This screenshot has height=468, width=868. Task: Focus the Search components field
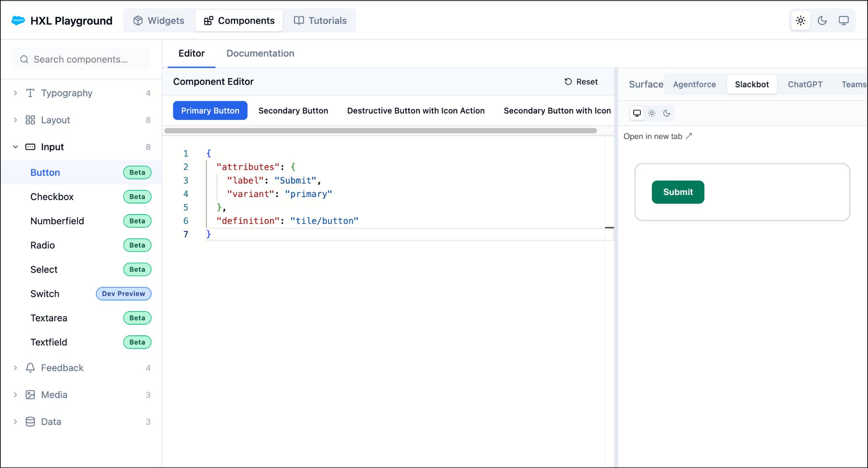81,59
